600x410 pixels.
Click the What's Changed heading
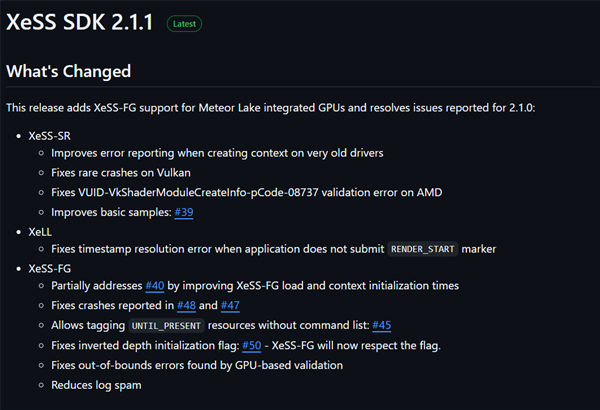click(69, 72)
